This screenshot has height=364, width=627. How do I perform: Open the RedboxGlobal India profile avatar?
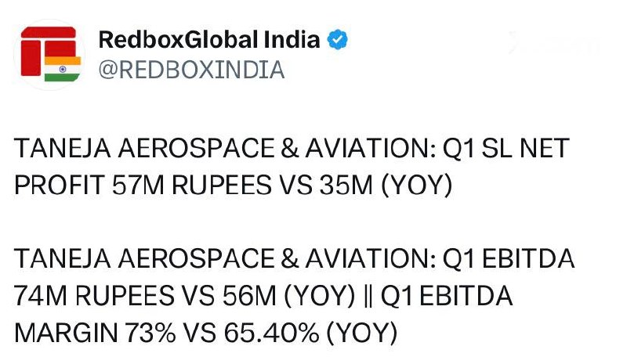tap(49, 55)
